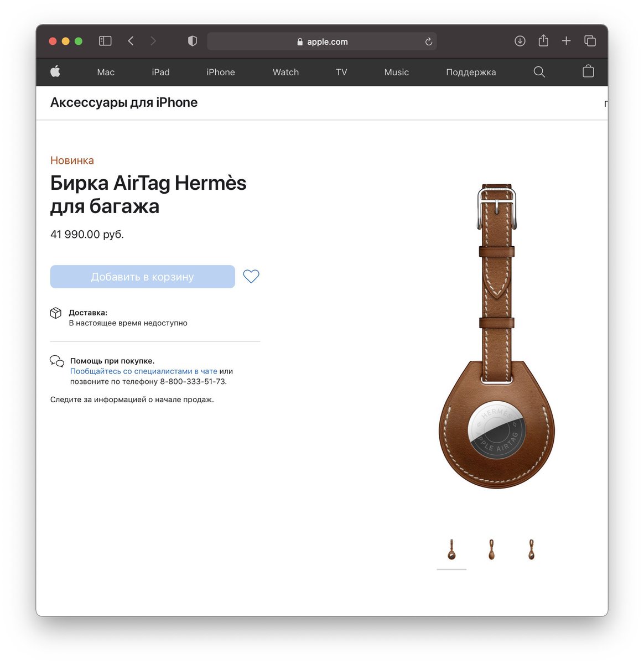Screen dimensions: 644x664
Task: Go back with the Safari back arrow
Action: (131, 41)
